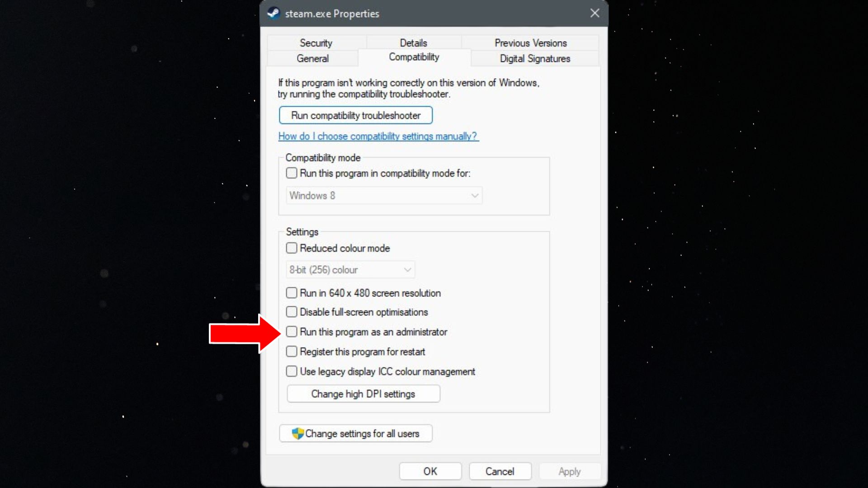Open the Digital Signatures tab
The image size is (868, 488).
tap(535, 58)
